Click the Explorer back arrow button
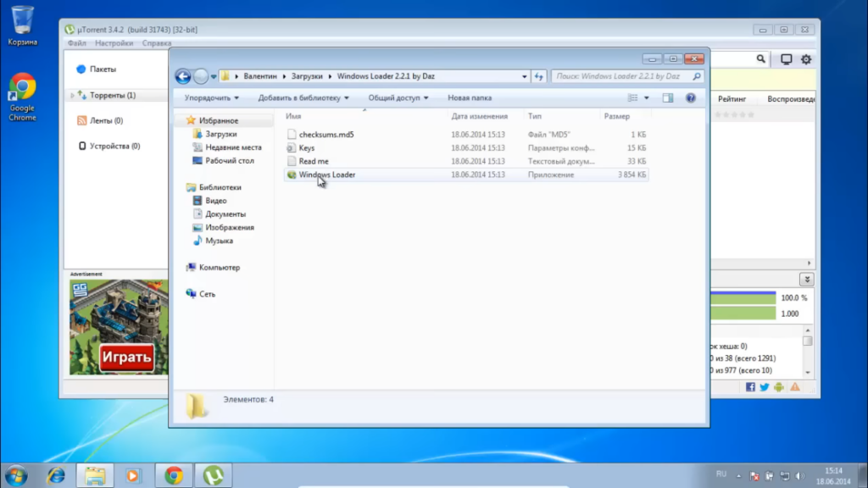Image resolution: width=868 pixels, height=488 pixels. point(183,76)
